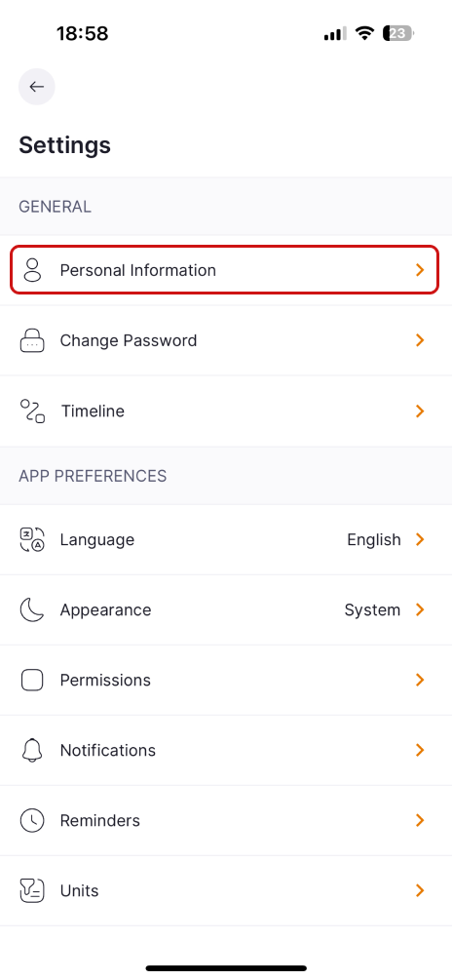Click the Reminders clock icon
Screen dimensions: 452x980
(32, 820)
